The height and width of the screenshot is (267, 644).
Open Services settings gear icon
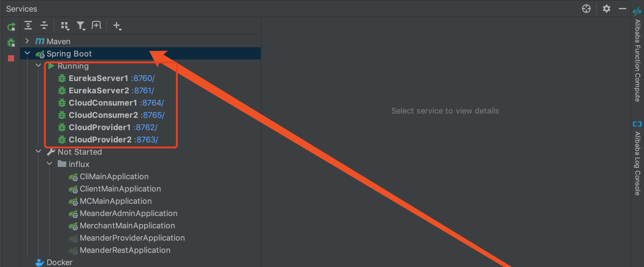(606, 9)
